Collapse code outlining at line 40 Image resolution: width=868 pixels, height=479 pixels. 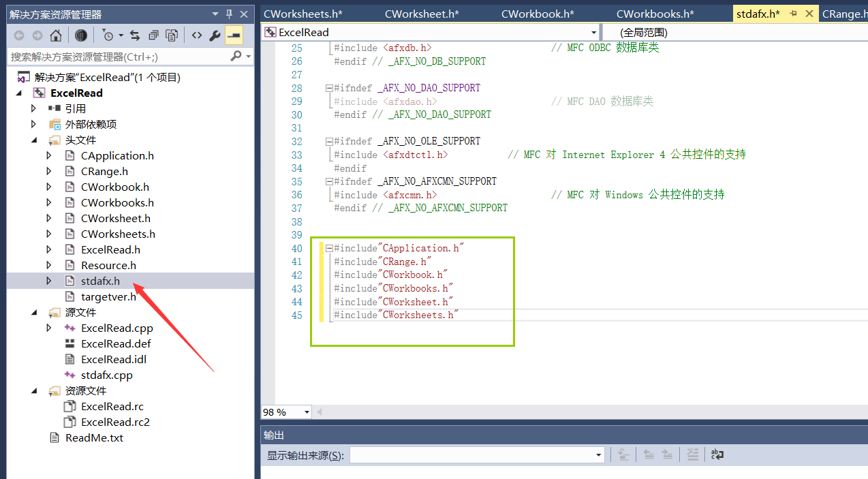tap(329, 249)
